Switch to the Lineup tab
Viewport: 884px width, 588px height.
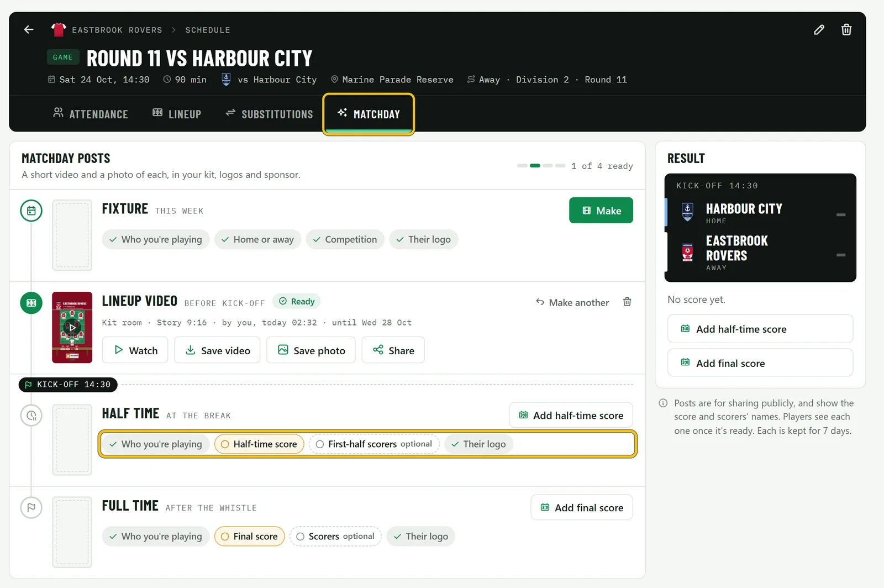(x=177, y=114)
